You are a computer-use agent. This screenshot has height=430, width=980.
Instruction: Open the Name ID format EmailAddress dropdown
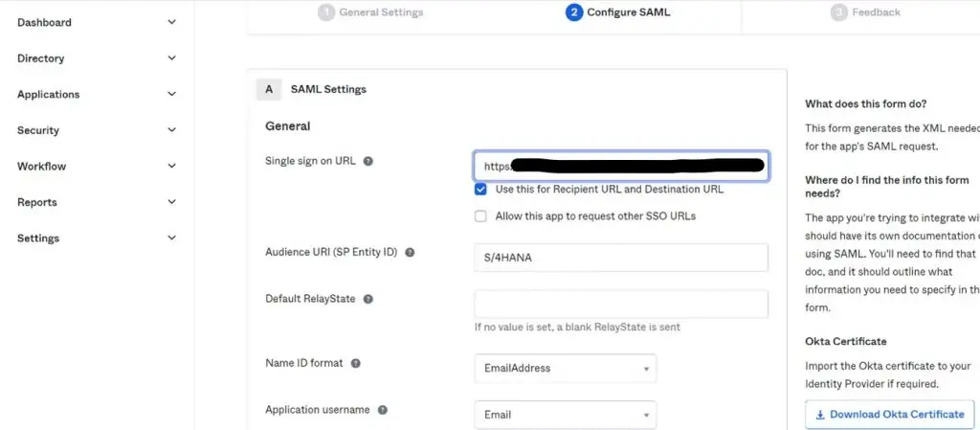(565, 368)
